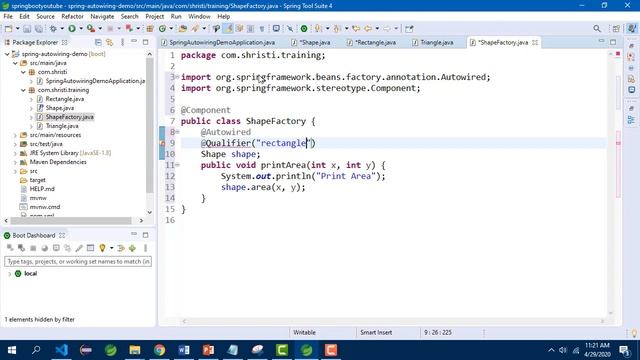Viewport: 640px width, 360px height.
Task: Collapse the spring-autowiring-demo project node
Action: point(7,54)
